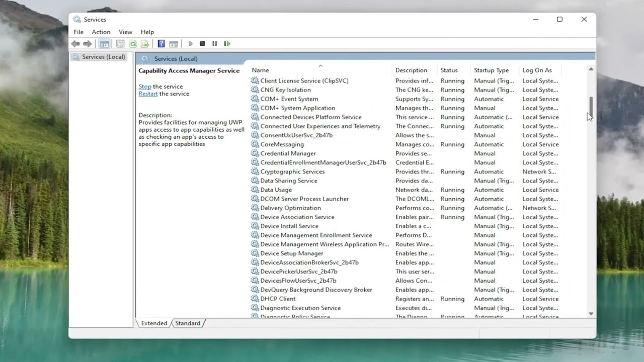This screenshot has width=644, height=362.
Task: Click the scrollbar down arrow
Action: coord(591,314)
